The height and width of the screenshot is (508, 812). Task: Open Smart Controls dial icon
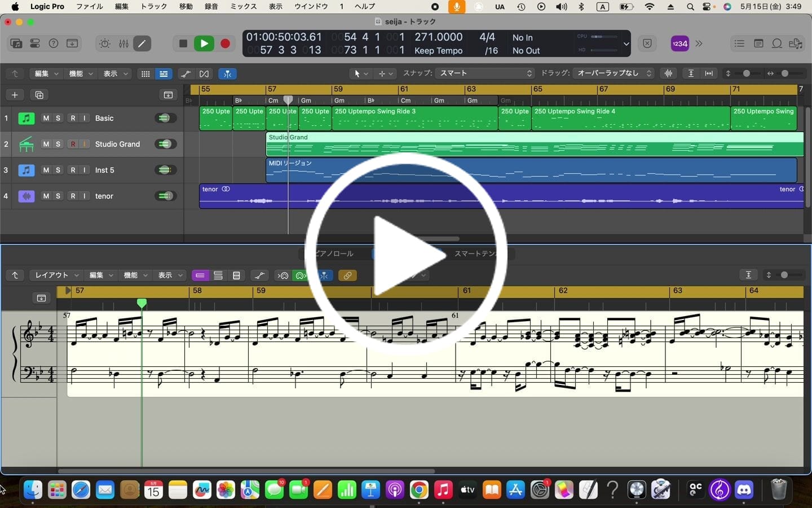105,43
